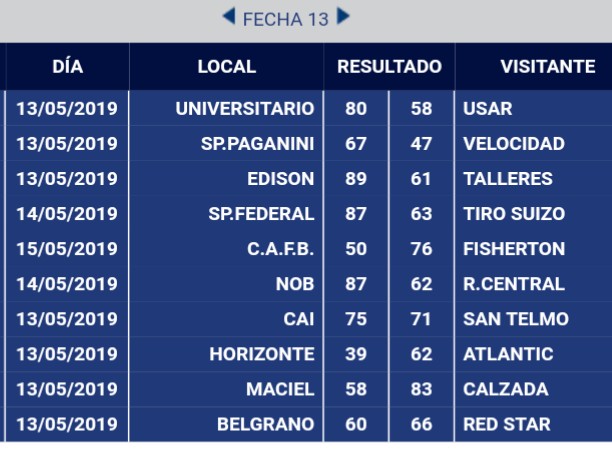Go to next fecha with right arrow
The height and width of the screenshot is (450, 612).
[x=343, y=17]
